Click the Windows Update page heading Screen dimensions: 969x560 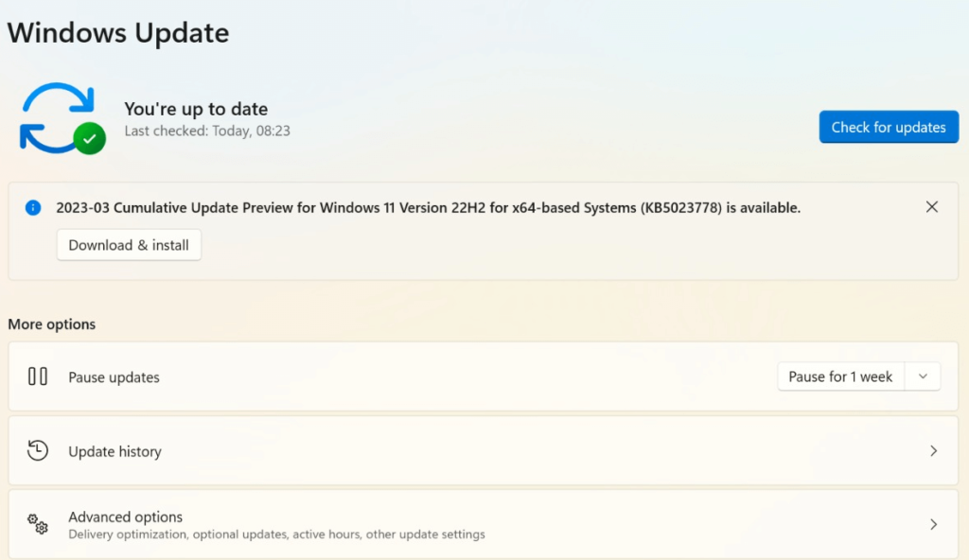pyautogui.click(x=118, y=33)
